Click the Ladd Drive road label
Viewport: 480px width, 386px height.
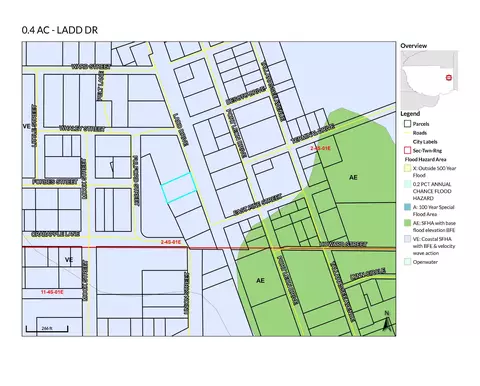181,130
